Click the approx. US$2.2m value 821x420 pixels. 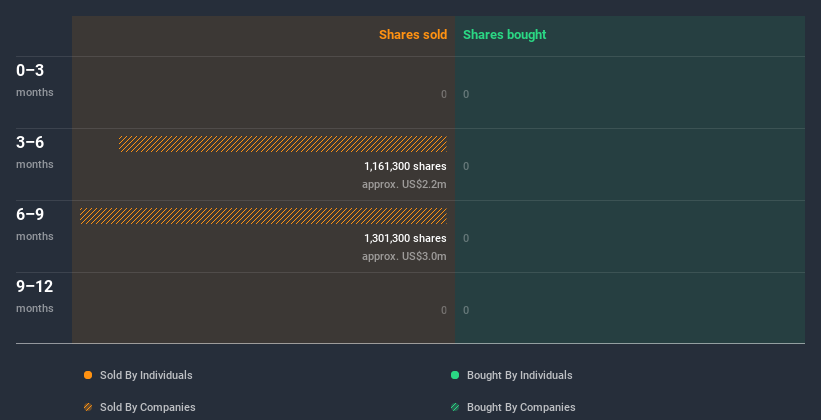pos(404,184)
